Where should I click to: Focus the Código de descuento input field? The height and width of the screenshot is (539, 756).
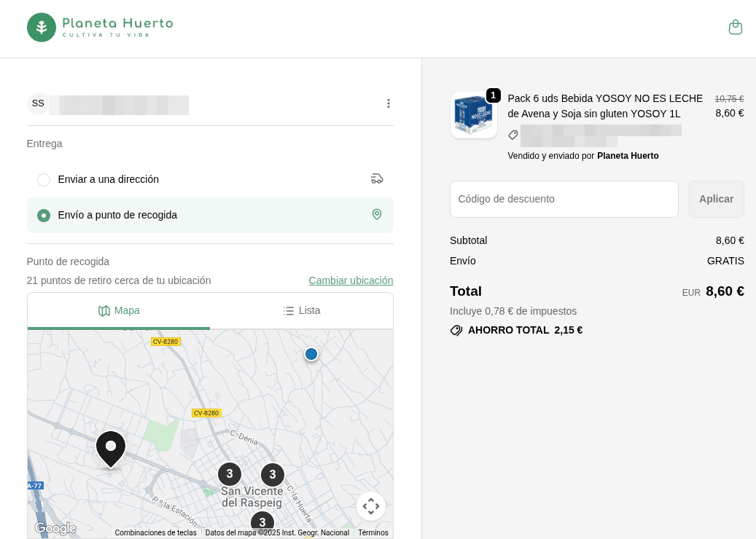click(564, 199)
